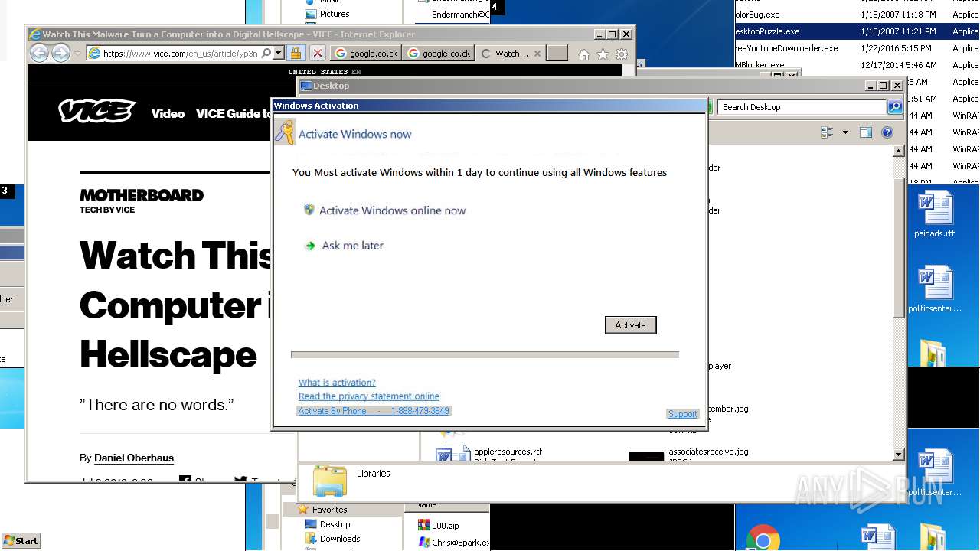The image size is (980, 551).
Task: Open Tools gear in Internet Explorer
Action: [x=622, y=54]
